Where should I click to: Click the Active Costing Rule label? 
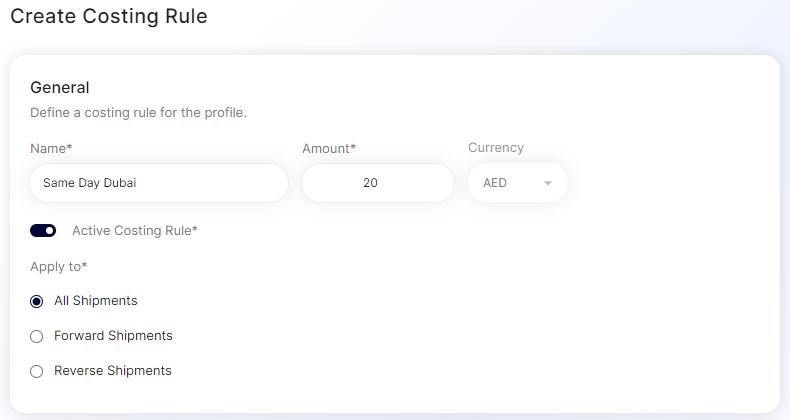pos(135,230)
